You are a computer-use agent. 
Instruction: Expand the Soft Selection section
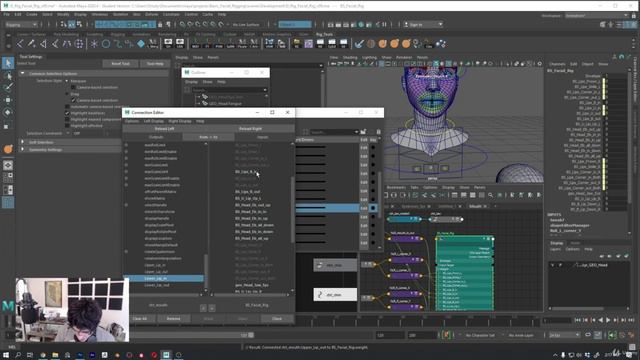click(x=22, y=142)
